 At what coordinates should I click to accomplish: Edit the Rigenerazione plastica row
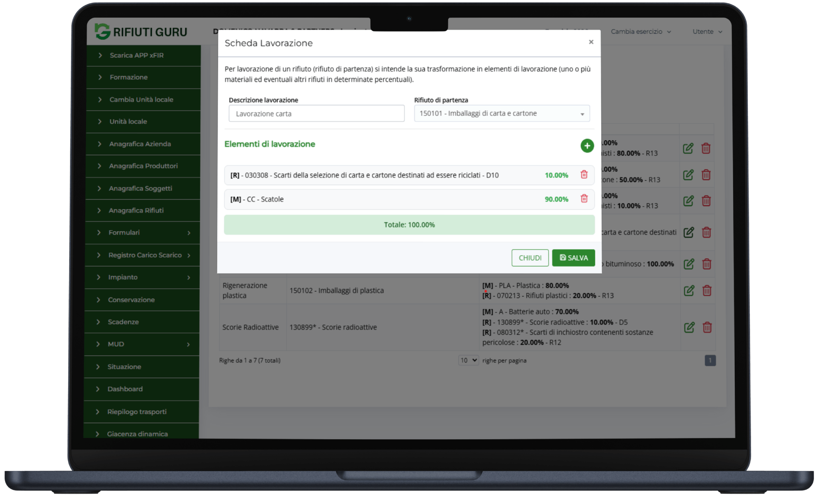tap(688, 291)
